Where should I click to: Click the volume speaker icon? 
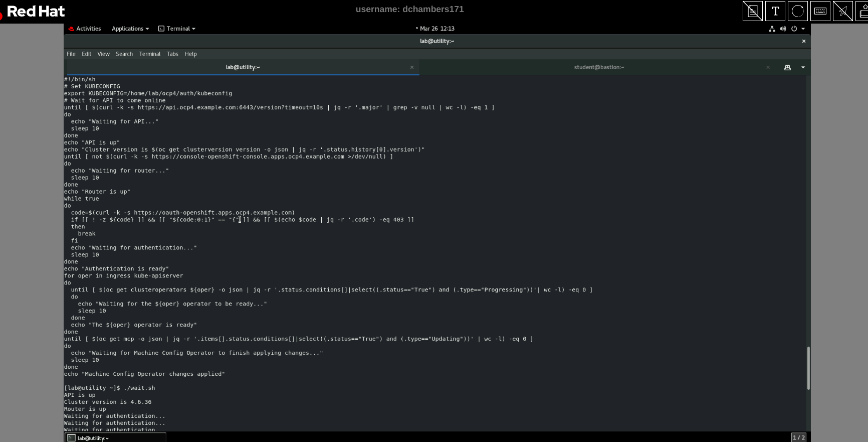pyautogui.click(x=783, y=29)
